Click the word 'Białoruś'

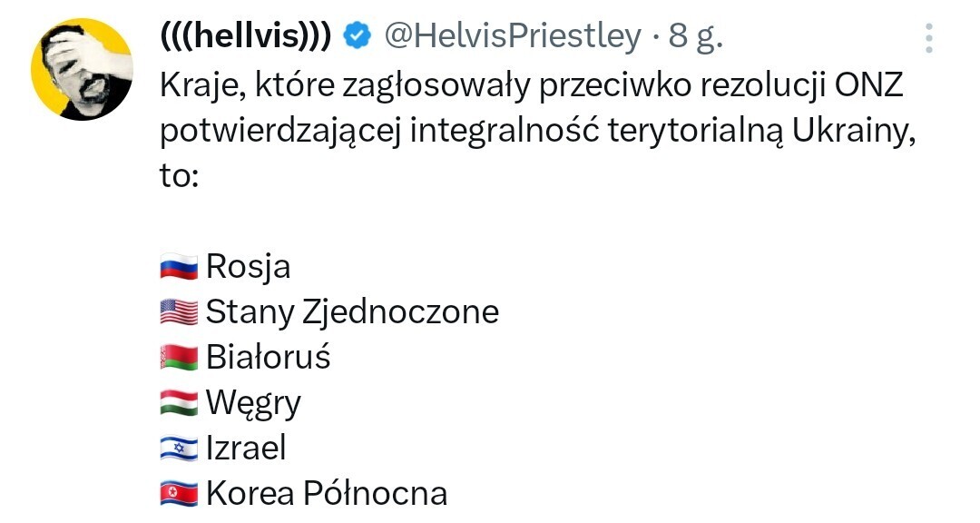269,358
